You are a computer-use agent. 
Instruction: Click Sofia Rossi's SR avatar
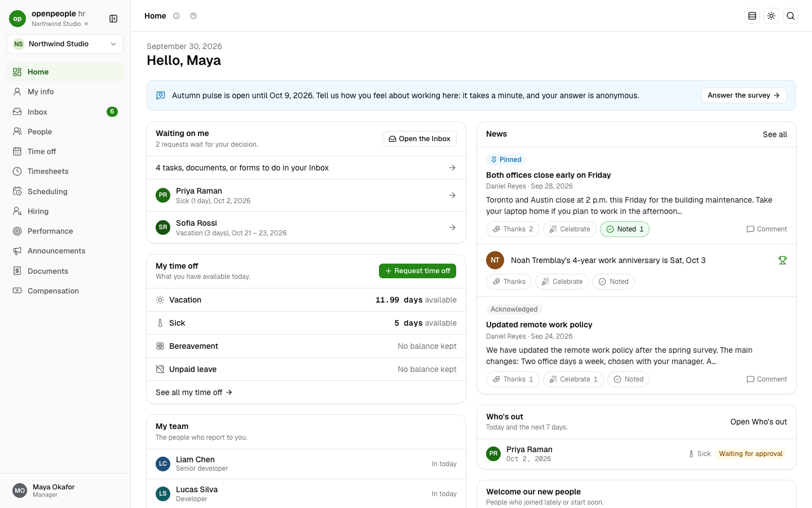click(x=163, y=227)
